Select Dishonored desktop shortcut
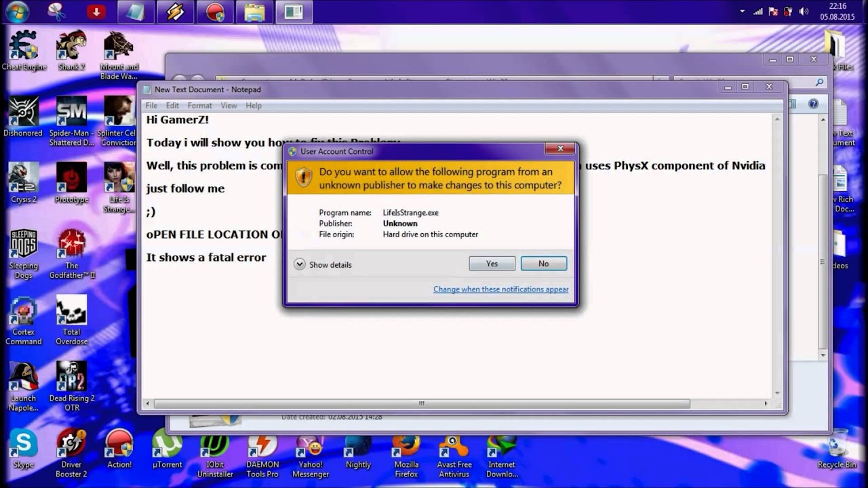Image resolution: width=868 pixels, height=488 pixels. [x=24, y=117]
